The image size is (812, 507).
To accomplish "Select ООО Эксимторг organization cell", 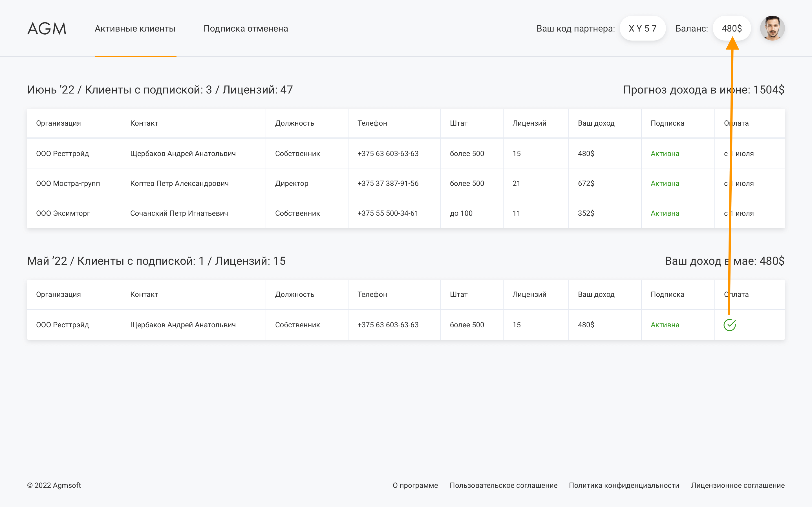I will 63,213.
